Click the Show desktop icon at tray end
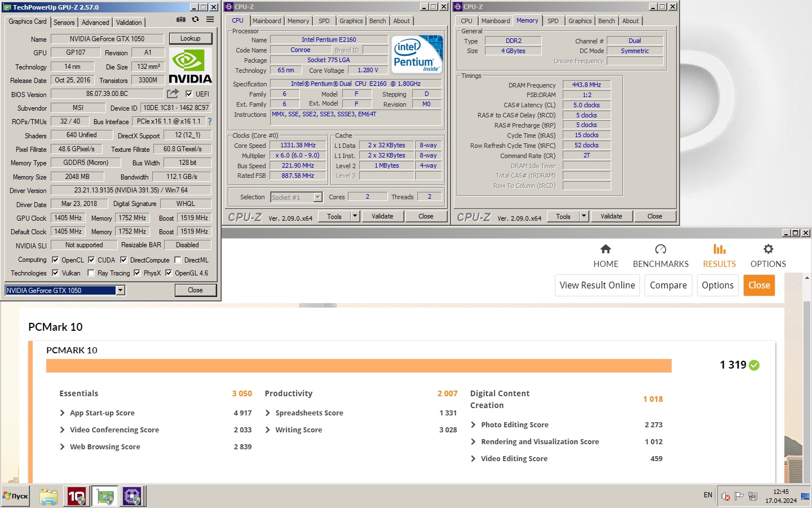Screen dimensions: 812x508 coord(805,497)
